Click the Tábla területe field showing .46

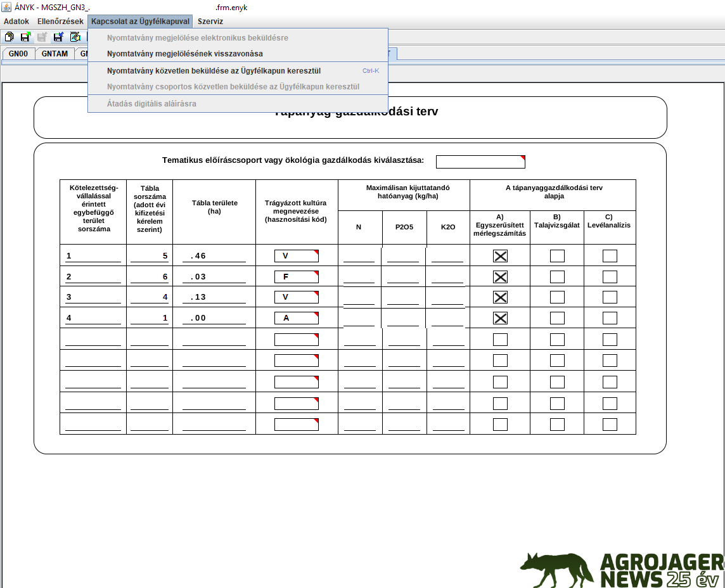[214, 256]
